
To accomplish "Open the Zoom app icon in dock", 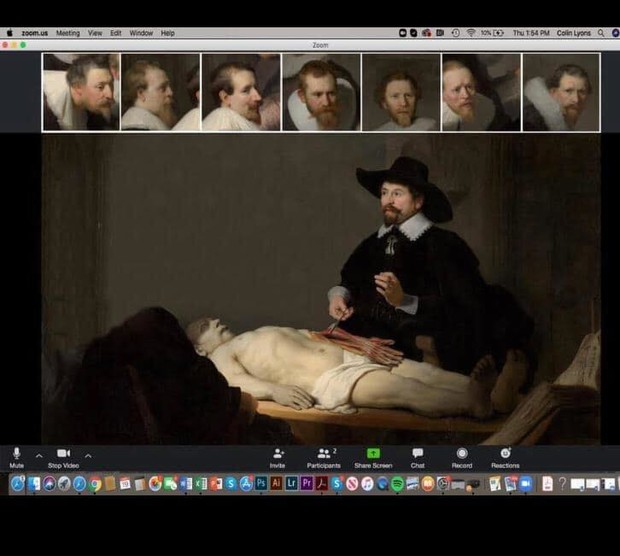I will click(525, 484).
